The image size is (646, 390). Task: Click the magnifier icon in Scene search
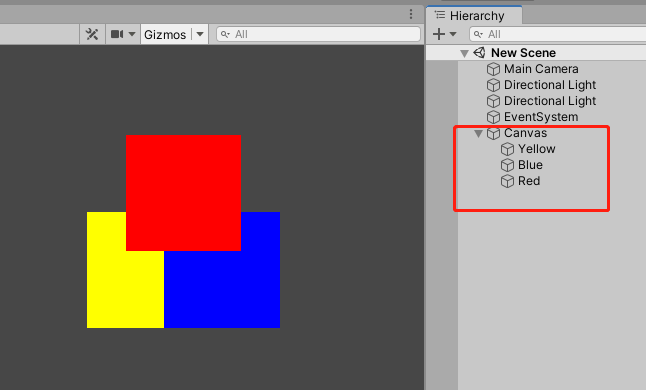pos(225,34)
